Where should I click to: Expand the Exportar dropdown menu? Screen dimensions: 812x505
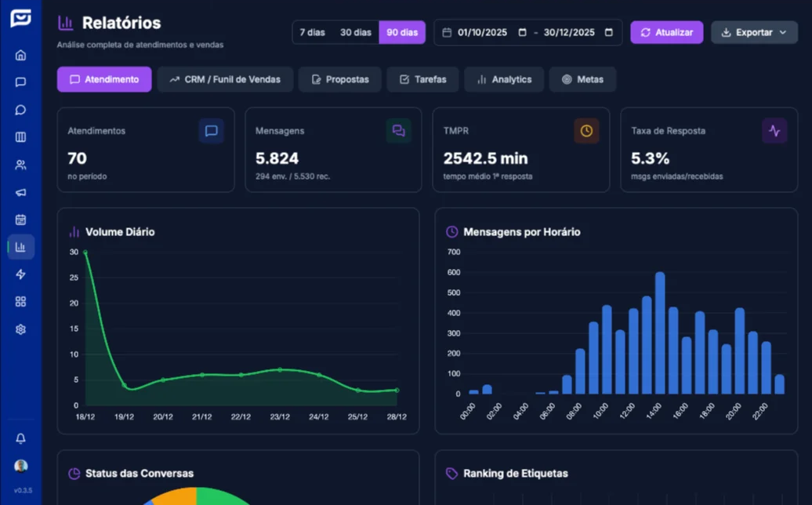[x=754, y=32]
